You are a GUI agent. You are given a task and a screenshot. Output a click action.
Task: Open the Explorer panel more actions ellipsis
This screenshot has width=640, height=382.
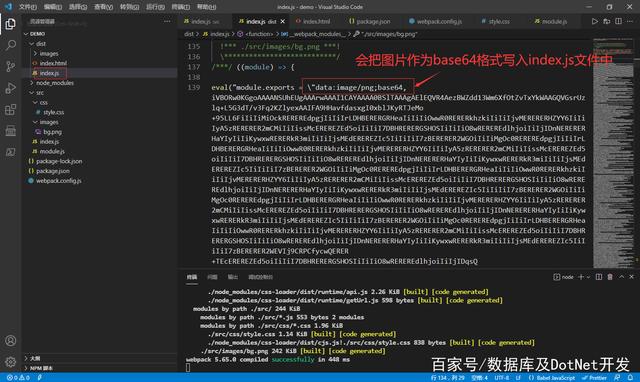[x=167, y=21]
